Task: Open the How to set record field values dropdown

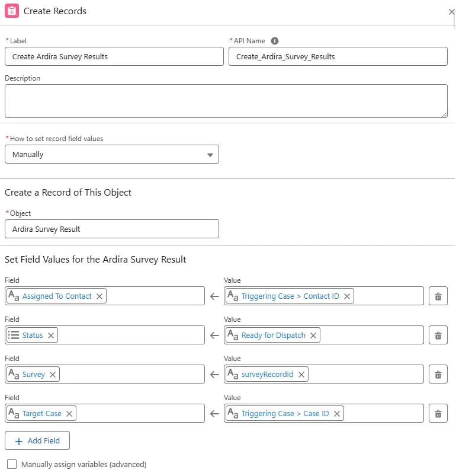Action: (111, 154)
